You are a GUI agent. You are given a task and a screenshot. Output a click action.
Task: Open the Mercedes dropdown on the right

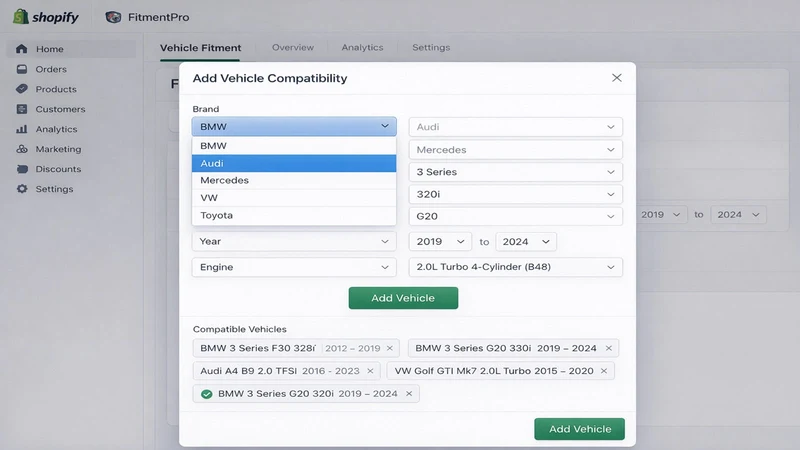click(x=515, y=149)
